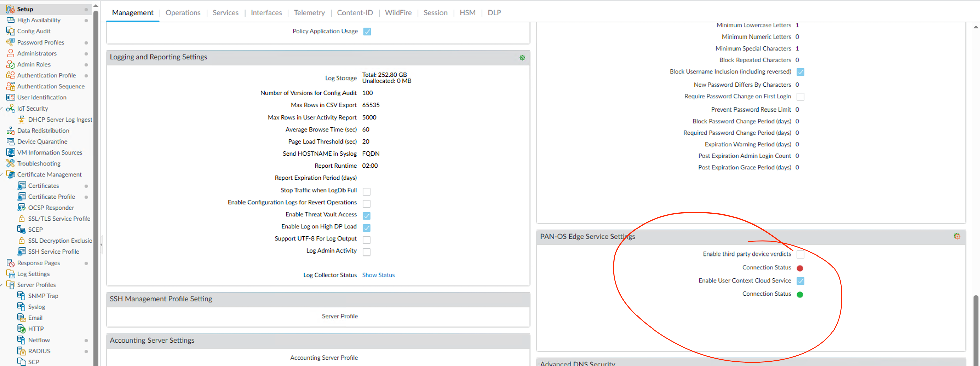The width and height of the screenshot is (980, 366).
Task: Open the RADIUS server profile settings
Action: [21, 350]
